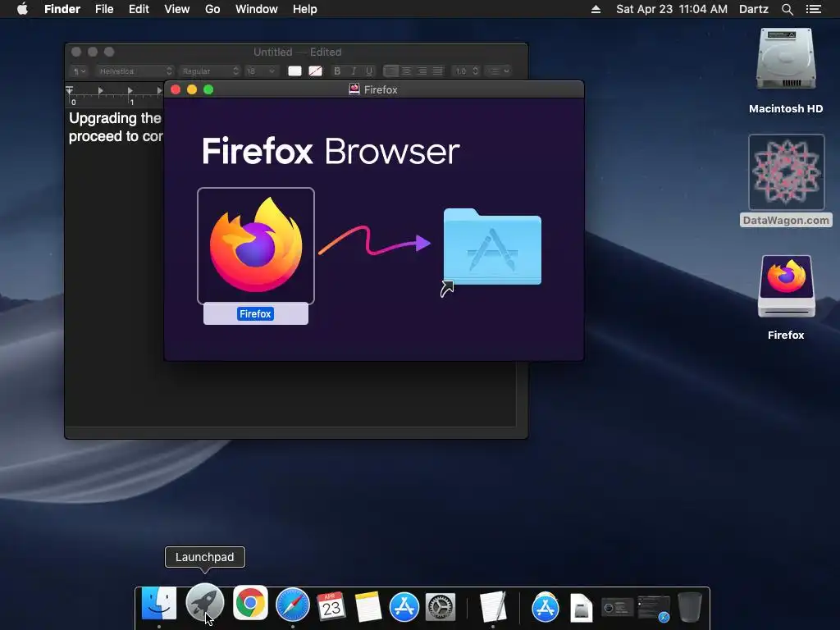Open the App Store beside System Preferences in Dock

pos(404,606)
